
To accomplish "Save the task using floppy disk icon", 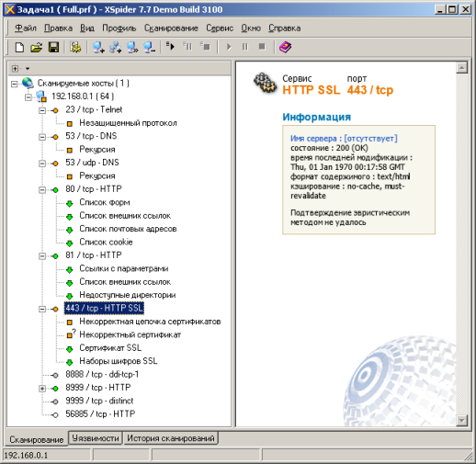I will tap(54, 47).
